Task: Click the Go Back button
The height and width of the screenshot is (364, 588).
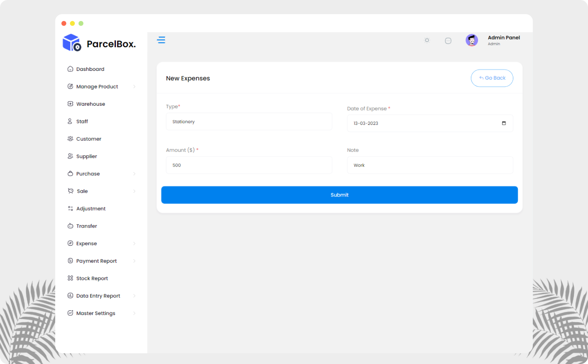Action: [492, 78]
